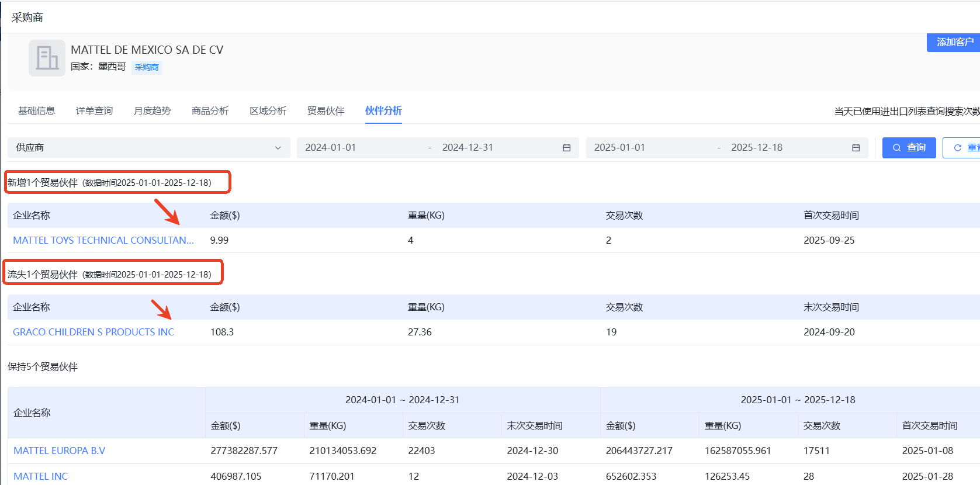The width and height of the screenshot is (980, 485).
Task: Click the 重置 reset button
Action: click(x=962, y=148)
